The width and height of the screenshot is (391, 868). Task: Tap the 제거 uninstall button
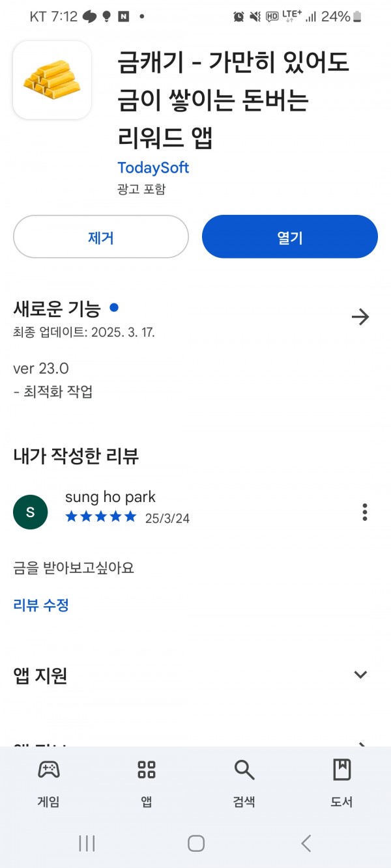[101, 237]
